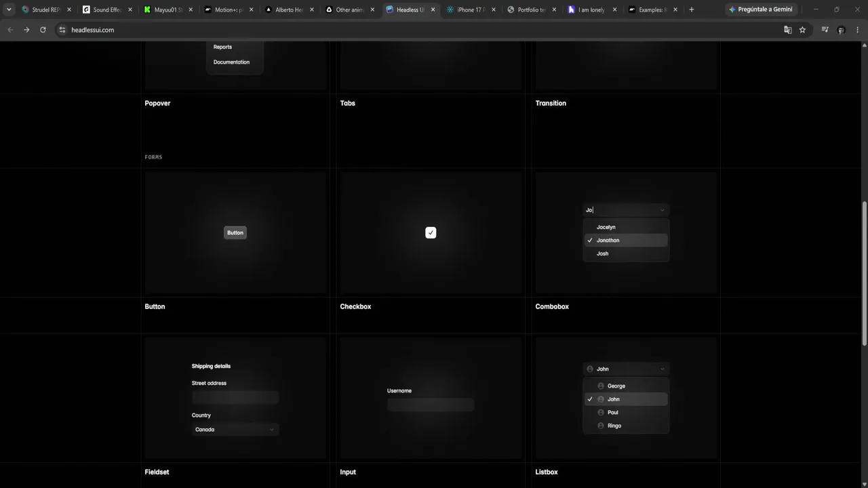This screenshot has height=488, width=868.
Task: Open the Combobox component link
Action: 552,306
